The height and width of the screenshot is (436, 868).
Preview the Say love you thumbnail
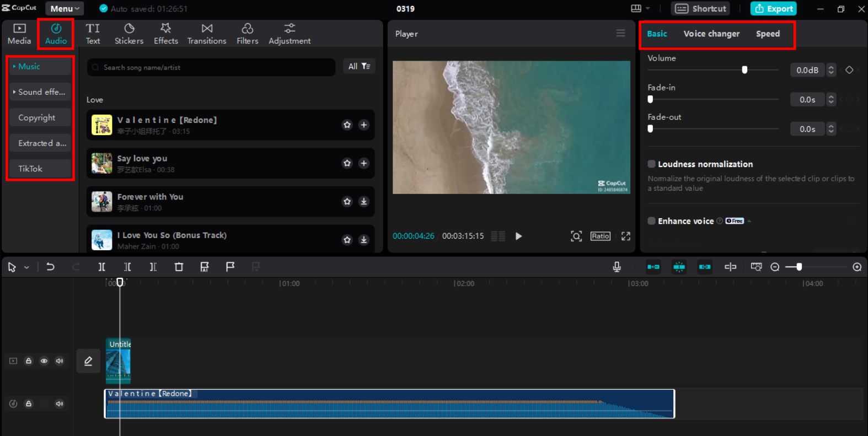pos(102,163)
